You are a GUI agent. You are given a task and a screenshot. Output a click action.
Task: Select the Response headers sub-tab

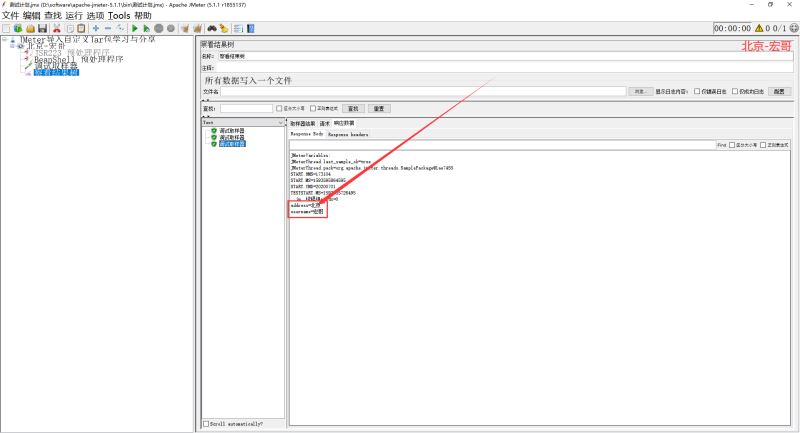pos(348,135)
